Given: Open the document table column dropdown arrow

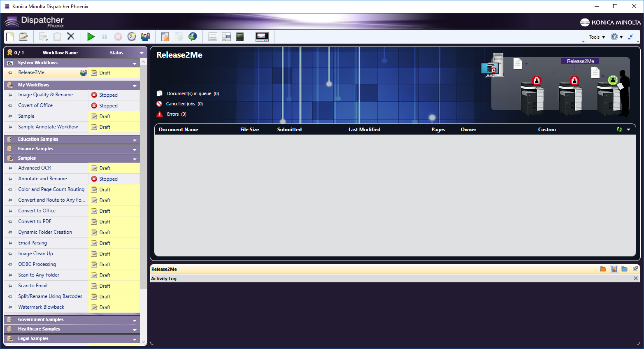Looking at the screenshot, I should [628, 130].
